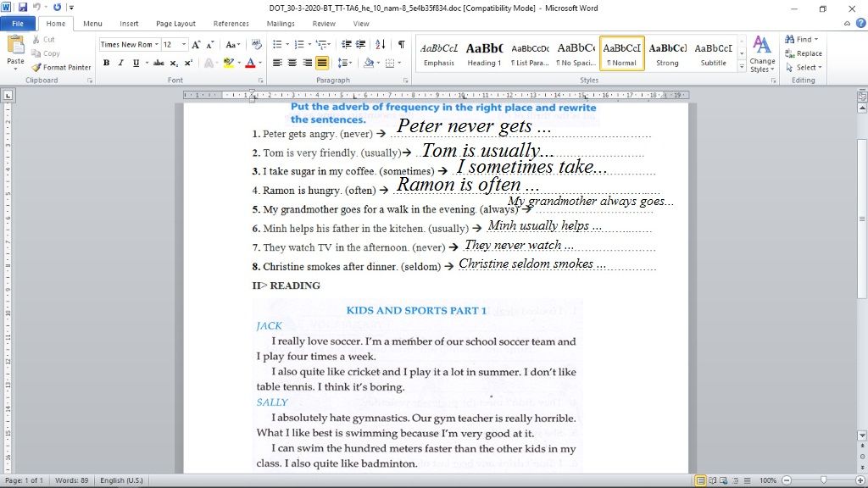Click the Clear Formatting icon
868x488 pixels.
click(256, 45)
